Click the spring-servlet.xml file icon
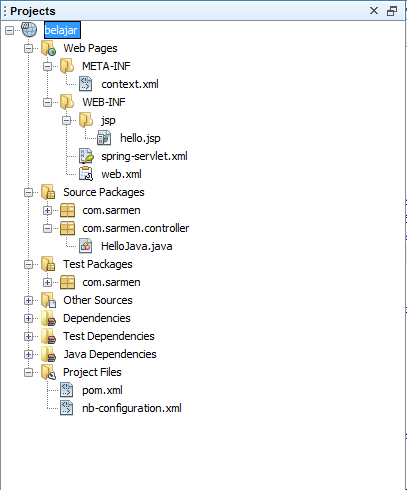 point(86,156)
